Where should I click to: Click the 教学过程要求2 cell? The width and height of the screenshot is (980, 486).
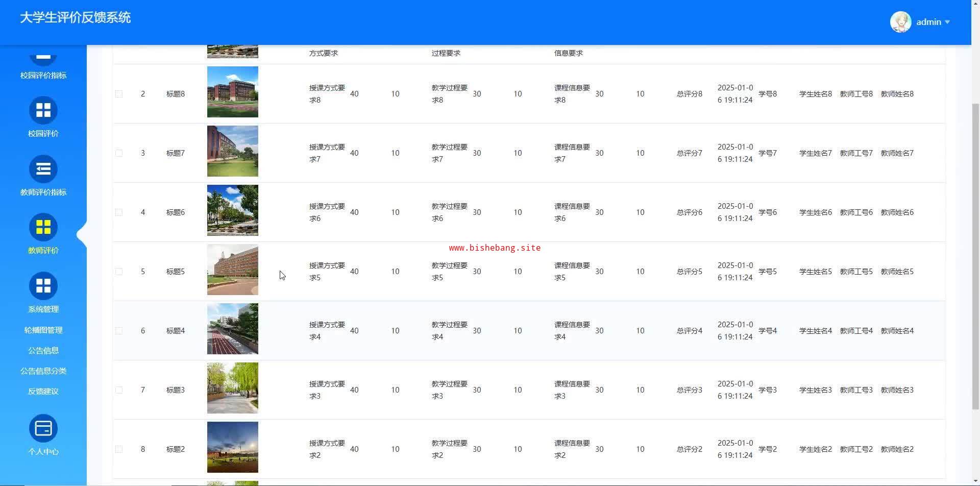[450, 449]
